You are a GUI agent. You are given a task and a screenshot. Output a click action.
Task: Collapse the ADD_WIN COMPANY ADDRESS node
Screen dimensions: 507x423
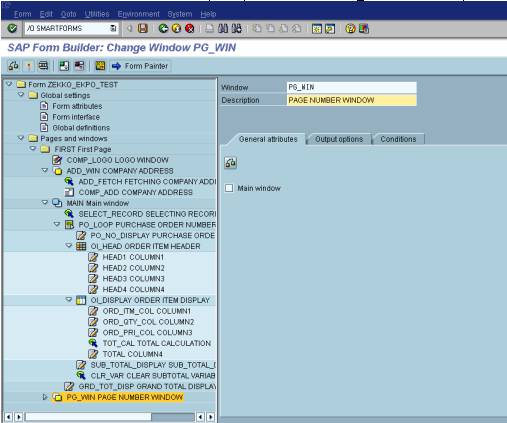[x=45, y=170]
